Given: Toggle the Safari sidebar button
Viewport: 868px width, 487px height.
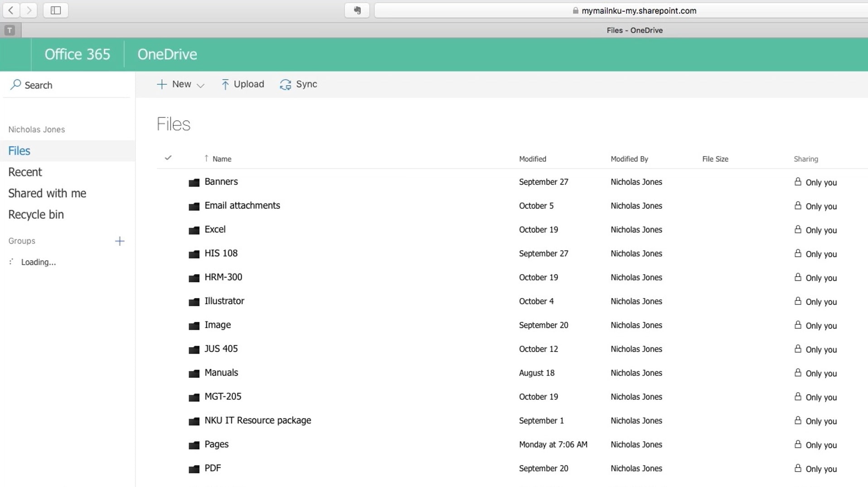Looking at the screenshot, I should point(56,10).
